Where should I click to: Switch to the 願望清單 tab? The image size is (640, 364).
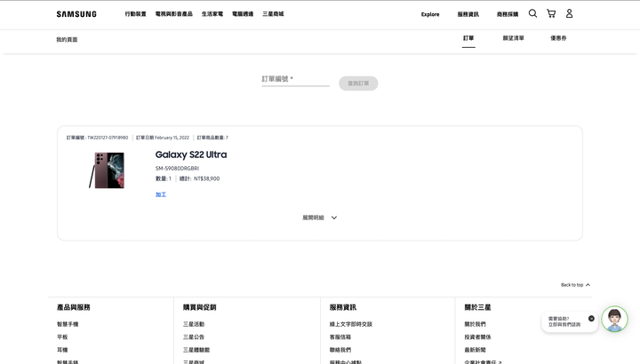pos(514,38)
